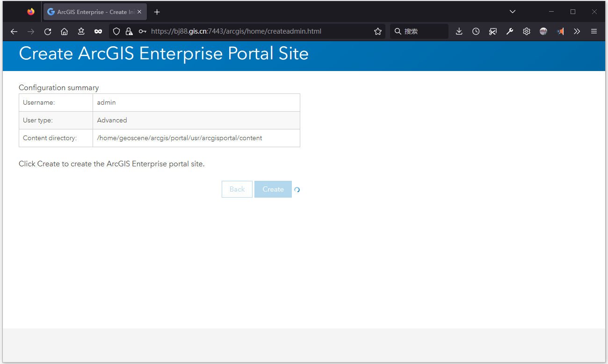The height and width of the screenshot is (364, 608).
Task: Open the hamburger application menu
Action: [594, 31]
